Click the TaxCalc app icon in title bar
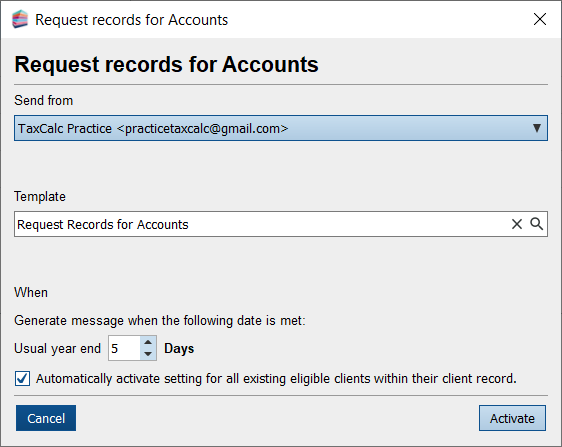 [x=20, y=19]
